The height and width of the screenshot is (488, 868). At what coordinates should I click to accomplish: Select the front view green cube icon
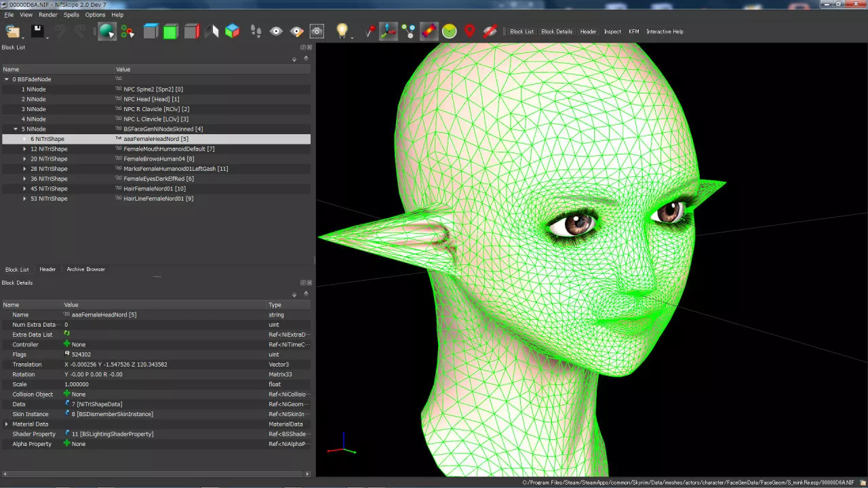[x=171, y=31]
